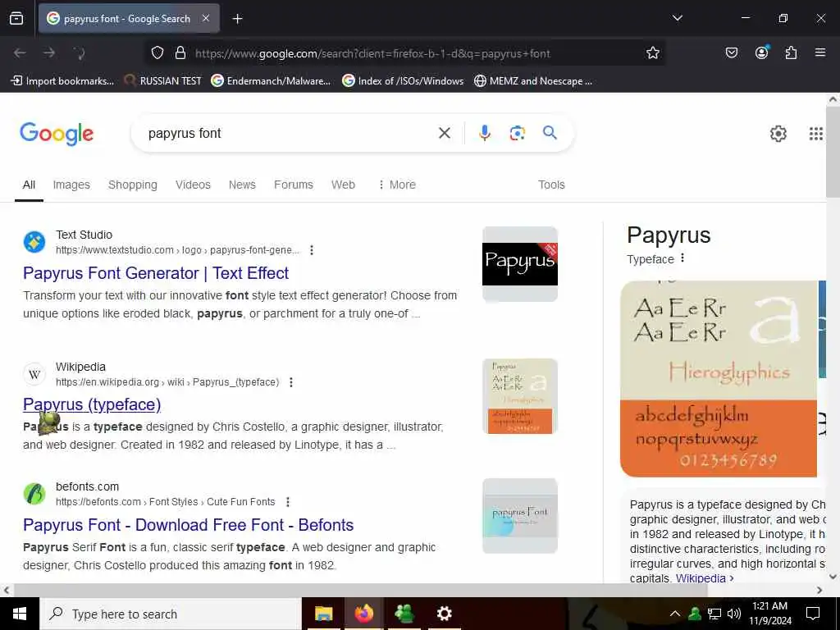Viewport: 840px width, 630px height.
Task: Expand the More search filters menu
Action: coord(397,185)
